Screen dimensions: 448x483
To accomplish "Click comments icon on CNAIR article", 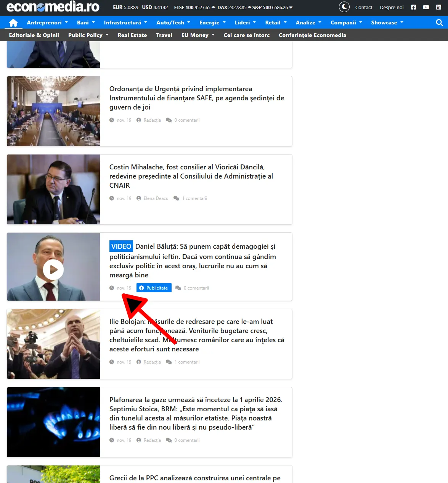I will click(176, 198).
